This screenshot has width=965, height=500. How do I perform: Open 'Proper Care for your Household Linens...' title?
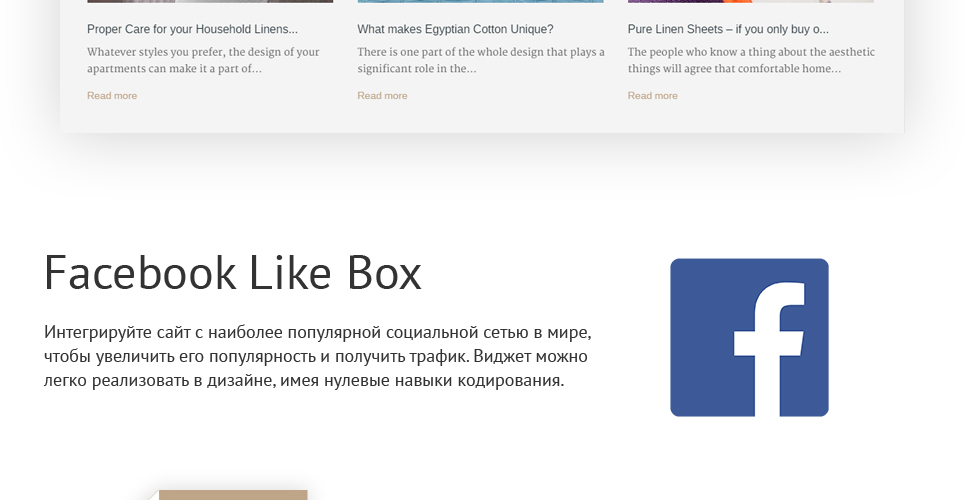[x=192, y=29]
